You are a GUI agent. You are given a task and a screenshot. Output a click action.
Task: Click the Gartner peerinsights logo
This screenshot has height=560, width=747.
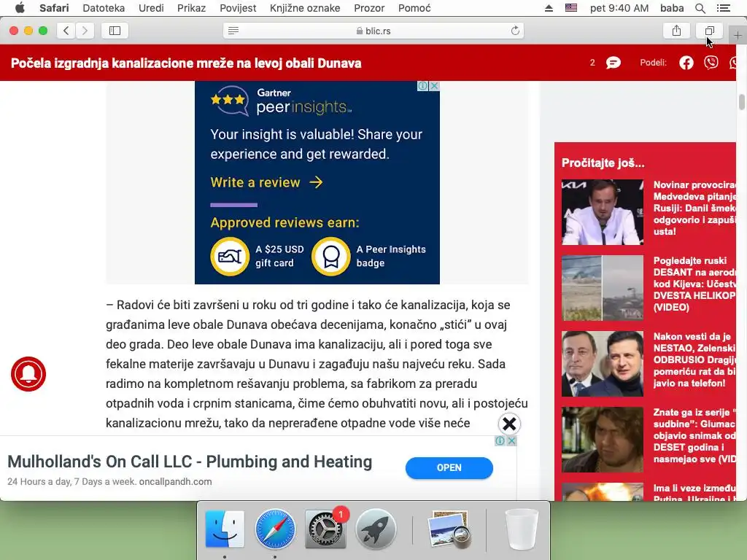(x=281, y=101)
